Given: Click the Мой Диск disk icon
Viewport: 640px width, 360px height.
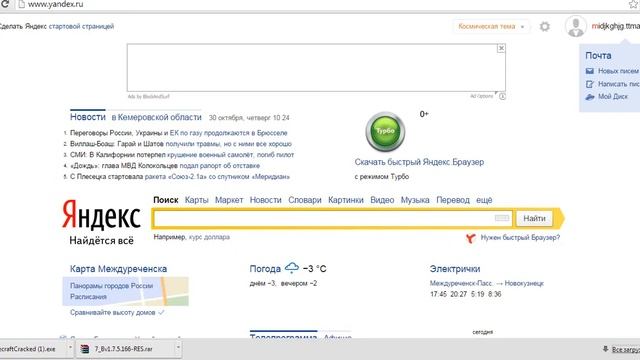Looking at the screenshot, I should (x=590, y=97).
